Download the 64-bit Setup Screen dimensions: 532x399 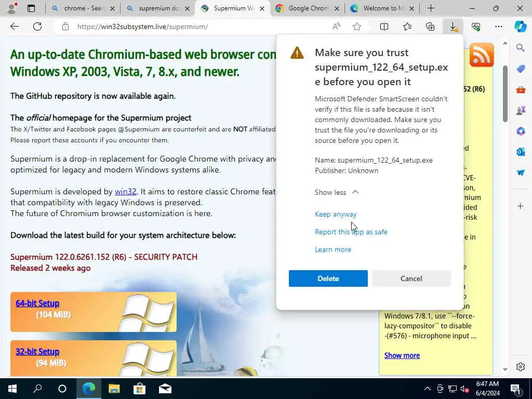[37, 303]
